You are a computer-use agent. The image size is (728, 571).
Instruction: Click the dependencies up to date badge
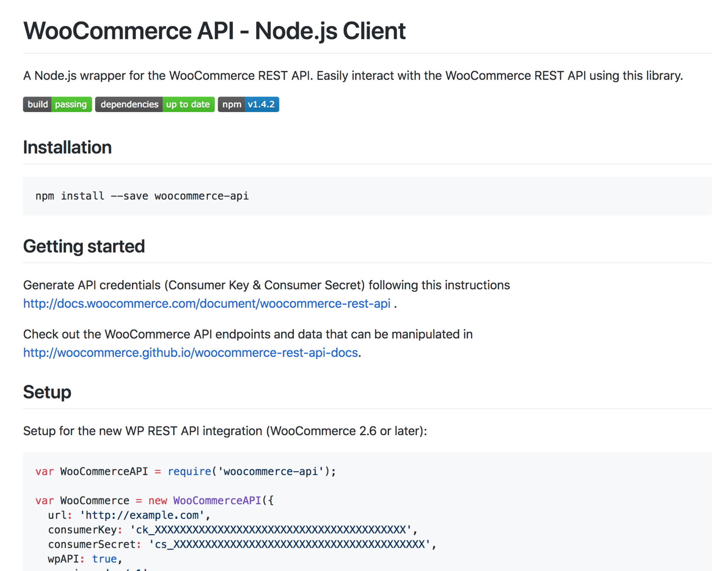click(x=155, y=104)
